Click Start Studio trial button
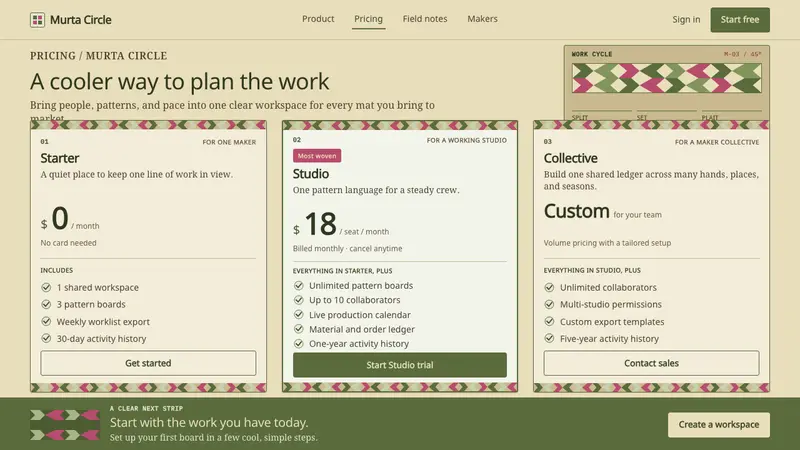Screen dimensions: 800x450 point(399,365)
